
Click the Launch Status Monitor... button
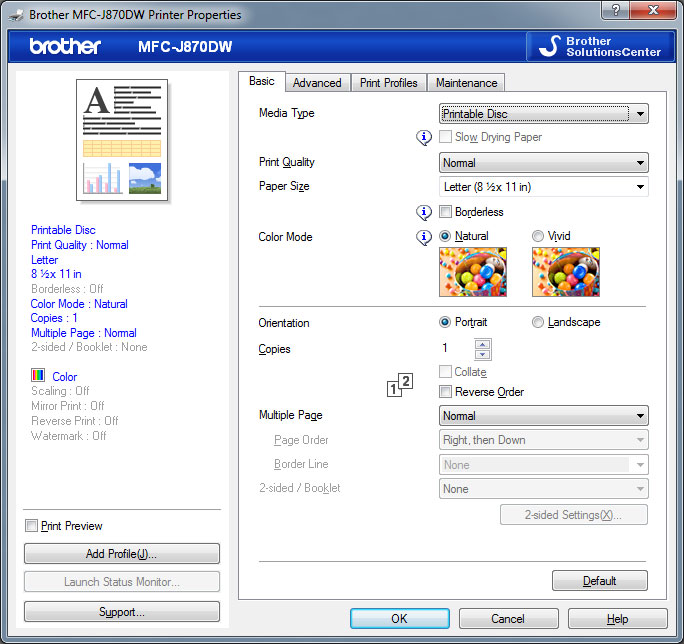click(x=122, y=582)
